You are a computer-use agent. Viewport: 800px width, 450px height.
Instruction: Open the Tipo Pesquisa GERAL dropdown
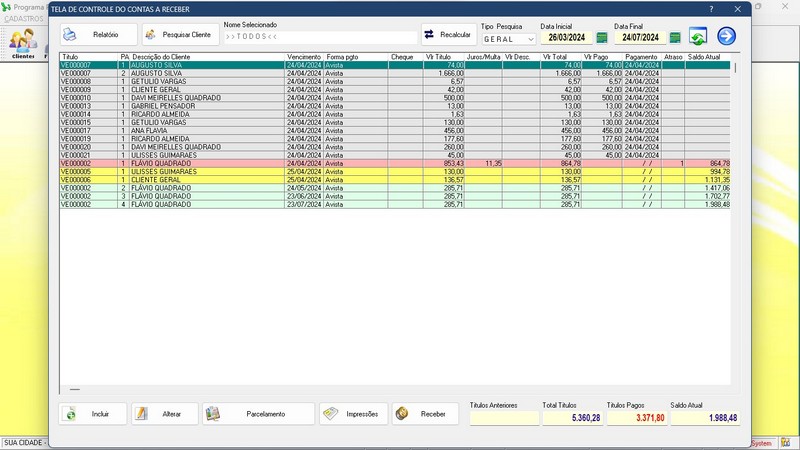click(x=509, y=39)
